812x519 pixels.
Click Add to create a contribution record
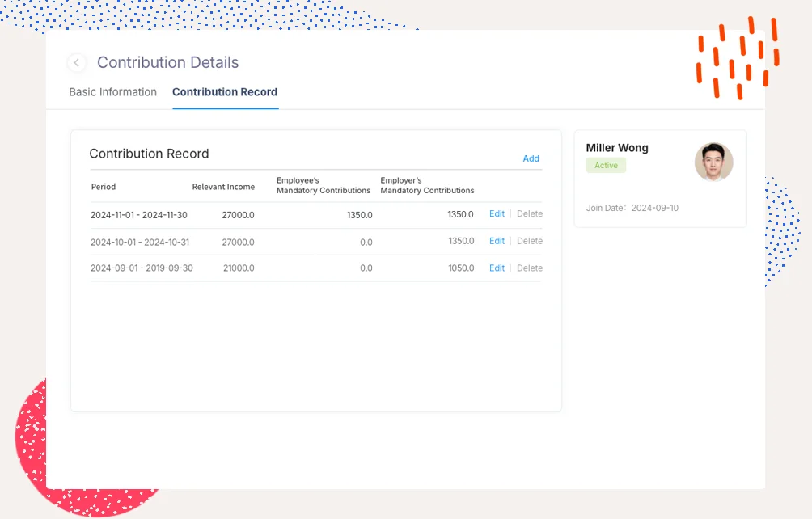click(531, 158)
